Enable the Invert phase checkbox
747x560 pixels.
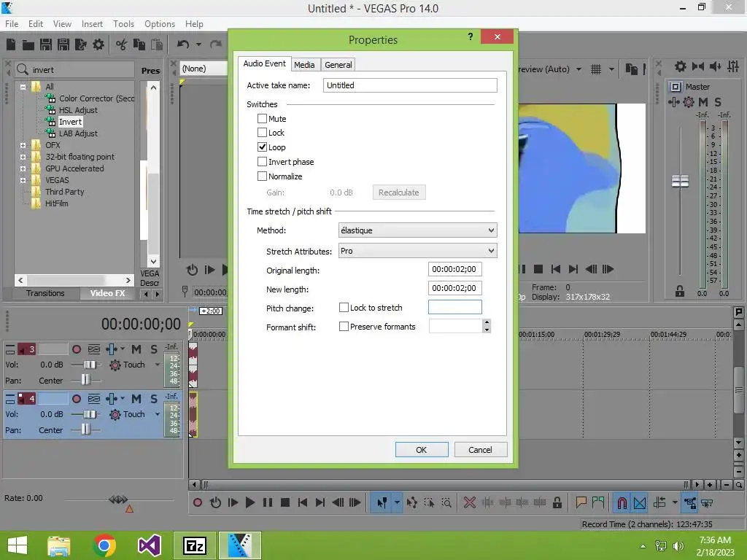[x=262, y=161]
